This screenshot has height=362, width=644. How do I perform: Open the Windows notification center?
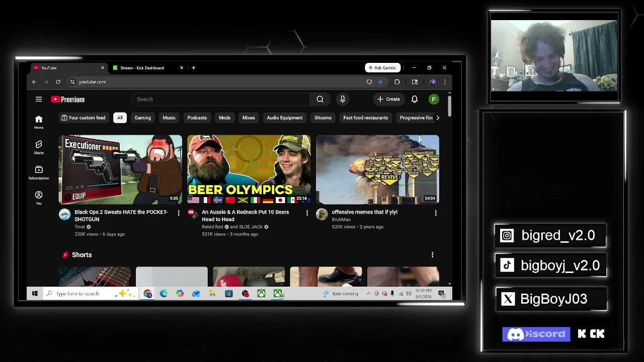click(441, 294)
